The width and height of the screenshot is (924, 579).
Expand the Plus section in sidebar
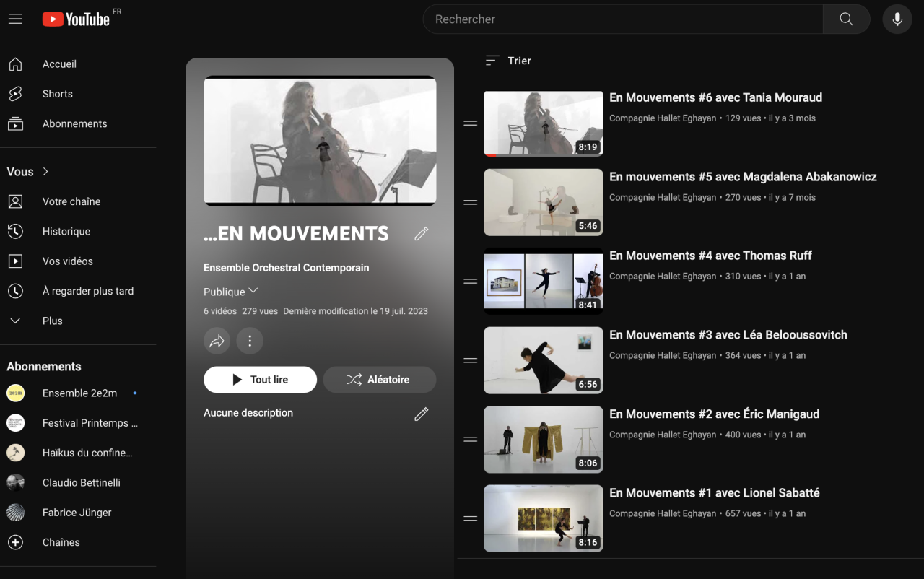click(x=53, y=321)
